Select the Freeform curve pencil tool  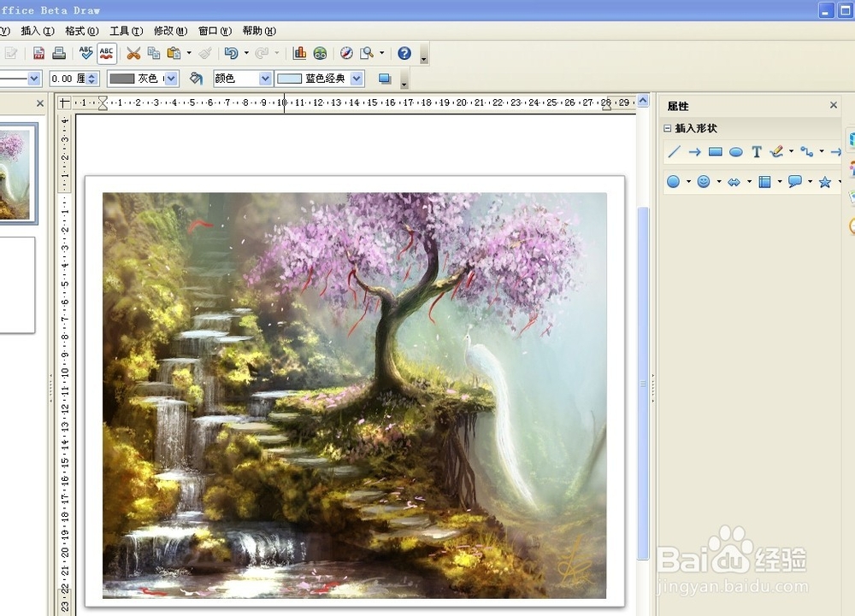click(x=777, y=152)
